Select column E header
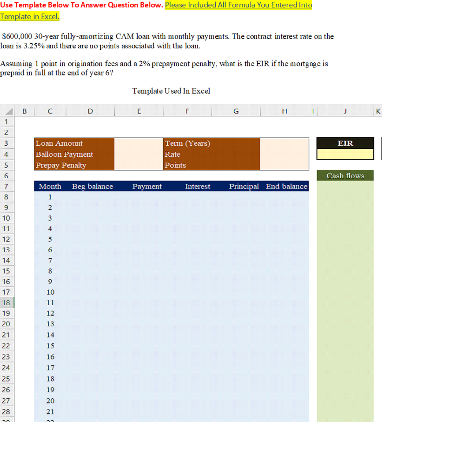The height and width of the screenshot is (450, 476). tap(139, 111)
